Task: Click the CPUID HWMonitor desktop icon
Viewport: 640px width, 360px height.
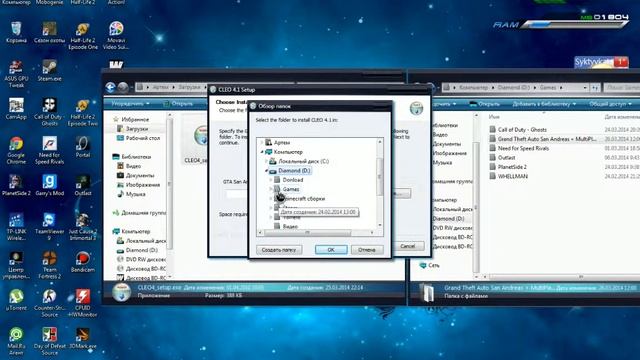Action: click(83, 303)
